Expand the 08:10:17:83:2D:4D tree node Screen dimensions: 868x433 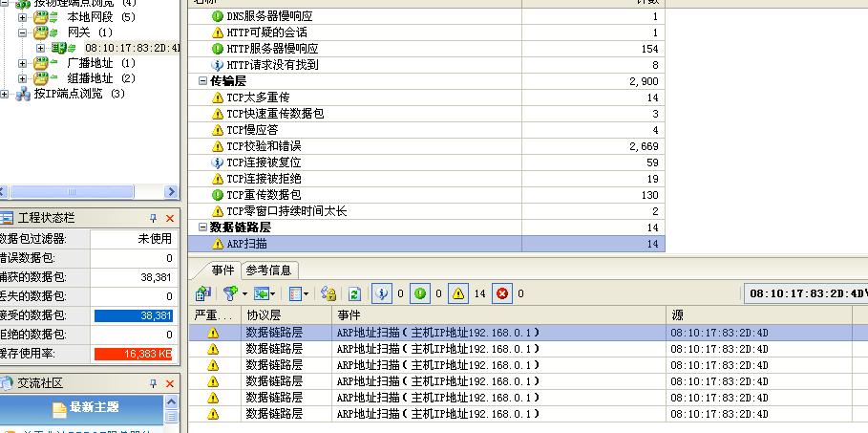click(x=40, y=48)
